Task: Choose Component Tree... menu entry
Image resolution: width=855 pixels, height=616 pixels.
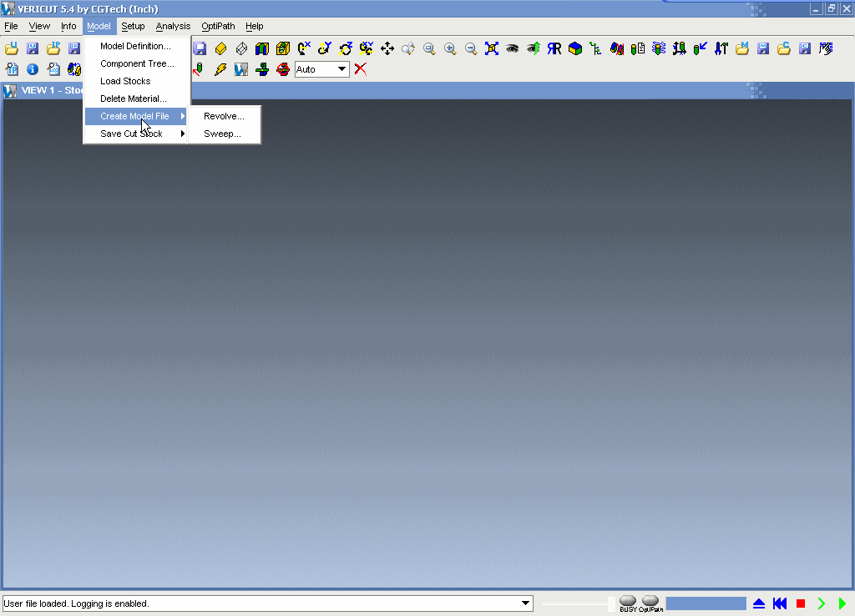Action: pos(136,63)
